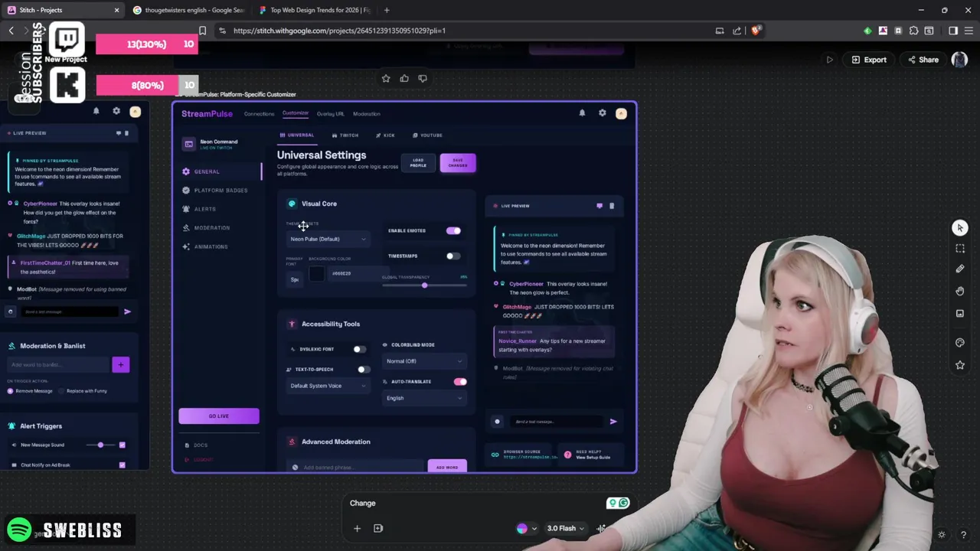Switch to the Twitch platform tab
The image size is (980, 551).
[345, 135]
